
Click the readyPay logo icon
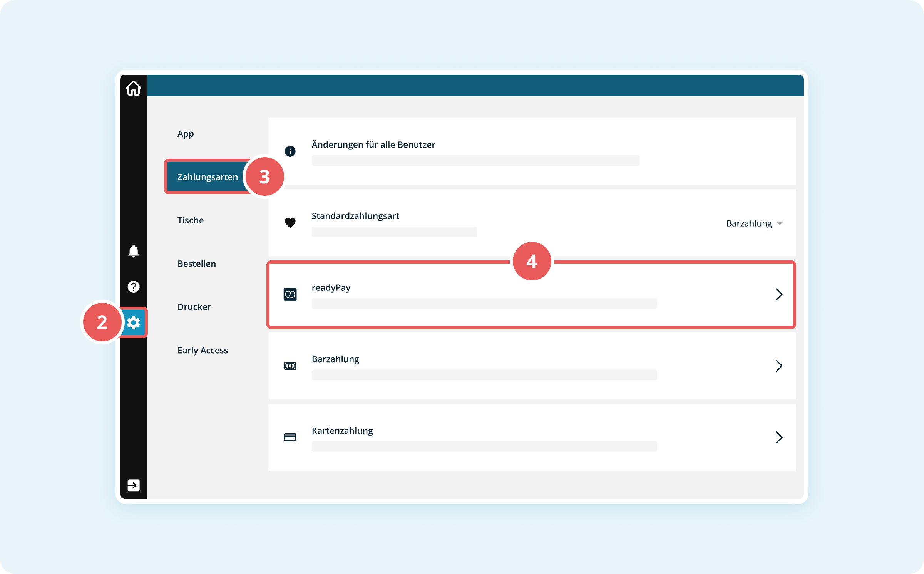click(x=290, y=294)
